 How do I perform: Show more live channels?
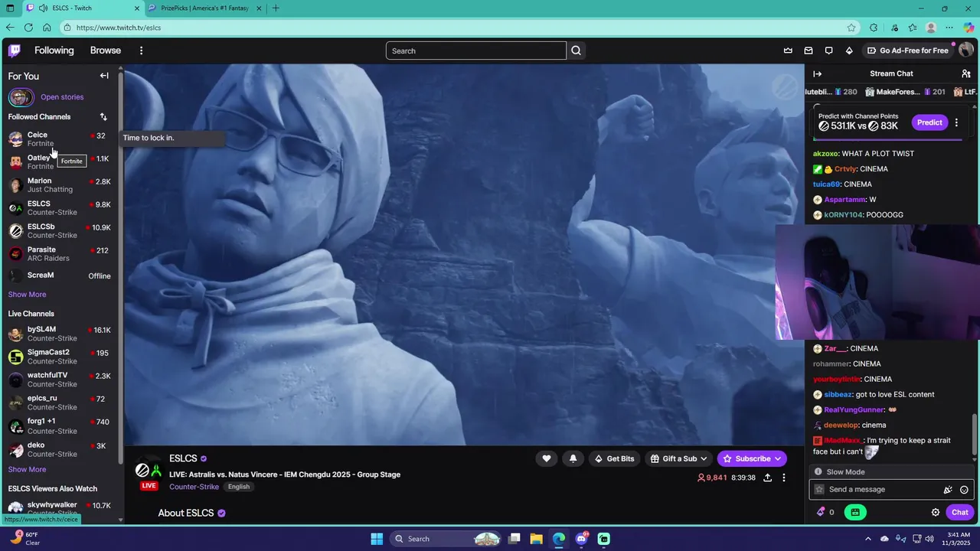[27, 470]
